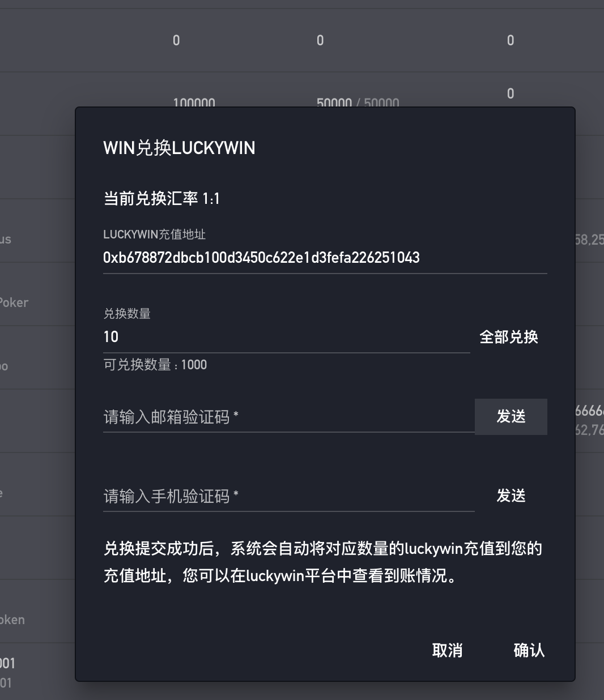Cancel the dialog with 取消
Image resolution: width=604 pixels, height=700 pixels.
(447, 650)
